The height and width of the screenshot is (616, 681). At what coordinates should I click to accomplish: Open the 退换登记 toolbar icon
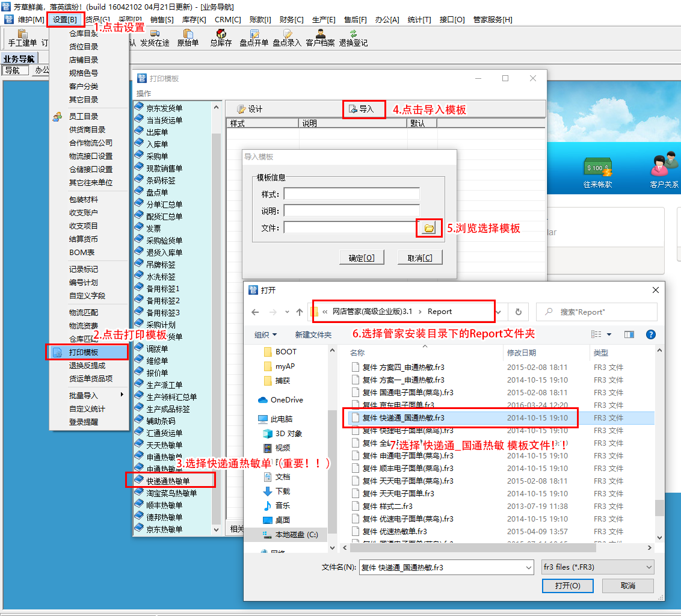point(353,38)
